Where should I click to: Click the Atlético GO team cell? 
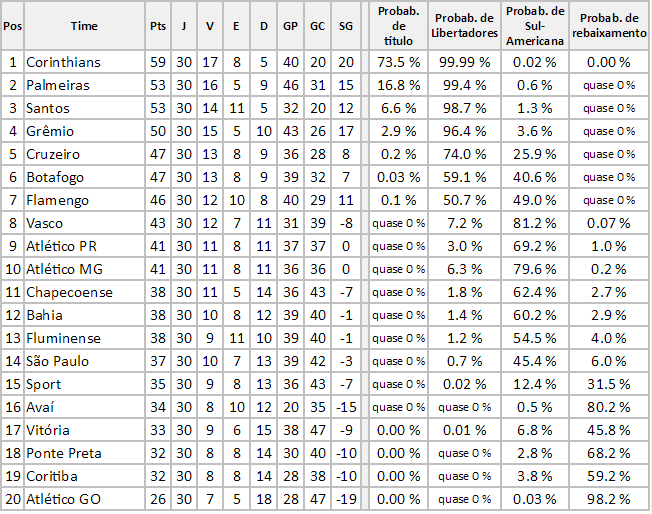click(x=84, y=499)
